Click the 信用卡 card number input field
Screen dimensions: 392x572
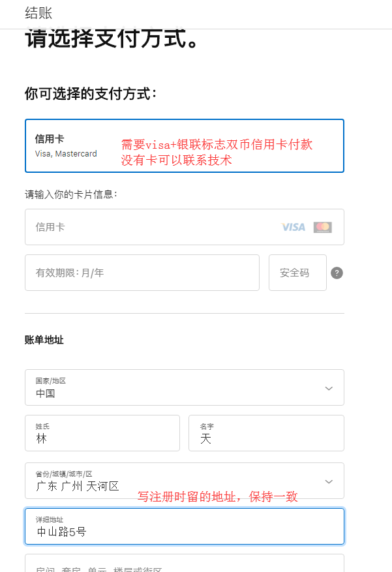tap(150, 227)
